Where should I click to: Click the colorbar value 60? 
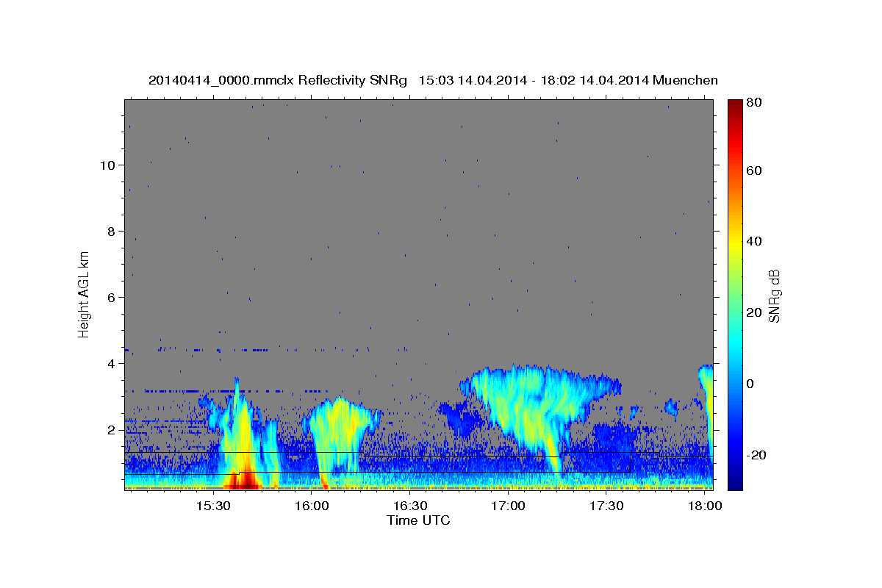pos(753,171)
